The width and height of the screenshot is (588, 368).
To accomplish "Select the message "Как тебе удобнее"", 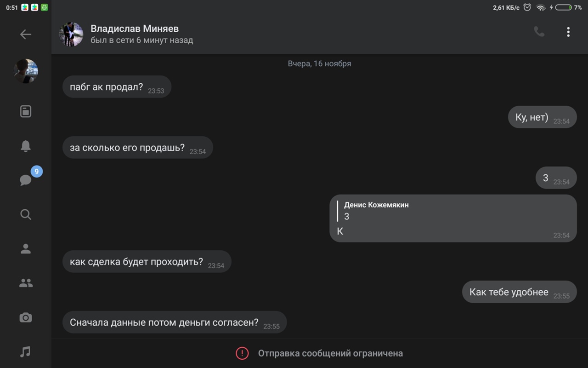I will pyautogui.click(x=509, y=292).
